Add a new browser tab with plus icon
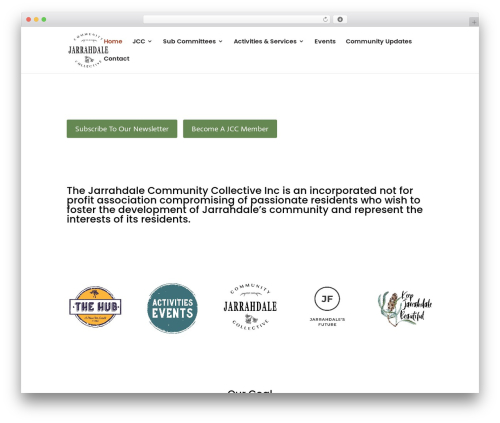Viewport: 500px width, 423px height. (474, 22)
